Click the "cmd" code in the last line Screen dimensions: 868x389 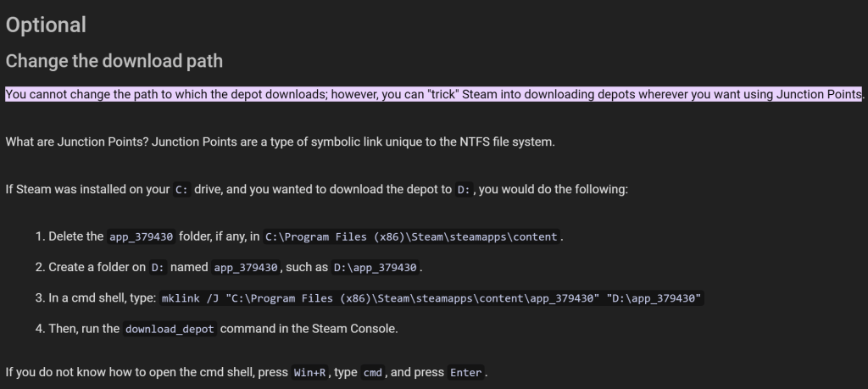coord(372,373)
